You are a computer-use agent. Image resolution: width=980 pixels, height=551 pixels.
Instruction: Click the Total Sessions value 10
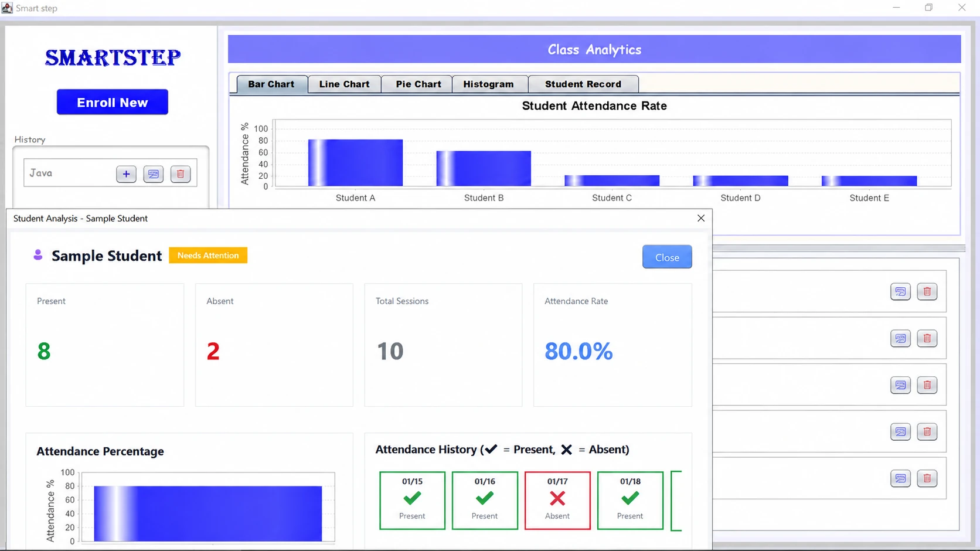coord(390,351)
